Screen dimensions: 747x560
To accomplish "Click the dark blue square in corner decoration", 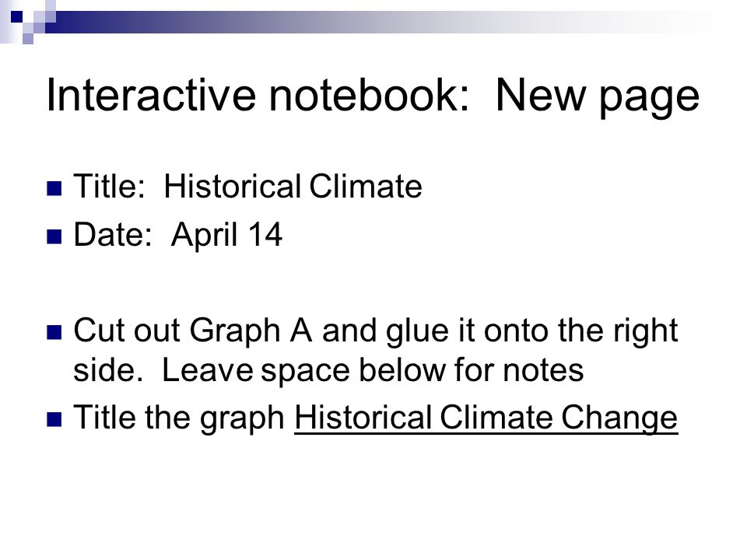I will click(x=16, y=16).
